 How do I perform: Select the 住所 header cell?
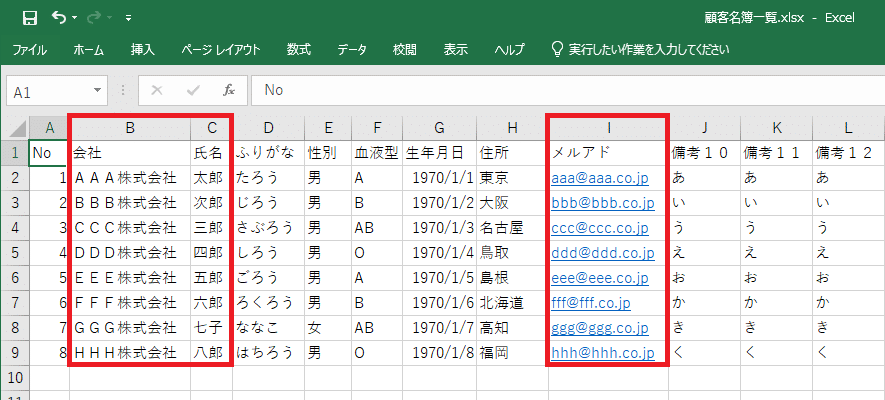pos(512,152)
